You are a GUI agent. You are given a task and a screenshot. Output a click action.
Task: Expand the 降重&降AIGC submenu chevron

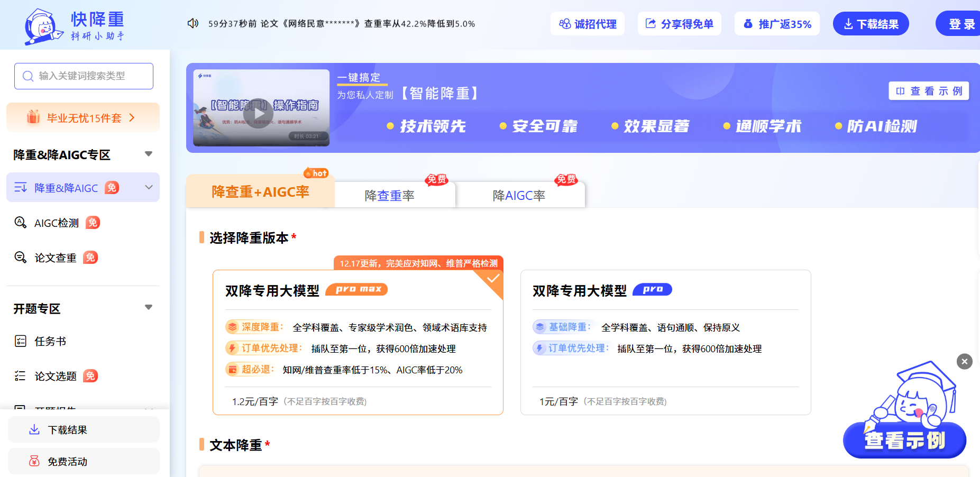[149, 187]
